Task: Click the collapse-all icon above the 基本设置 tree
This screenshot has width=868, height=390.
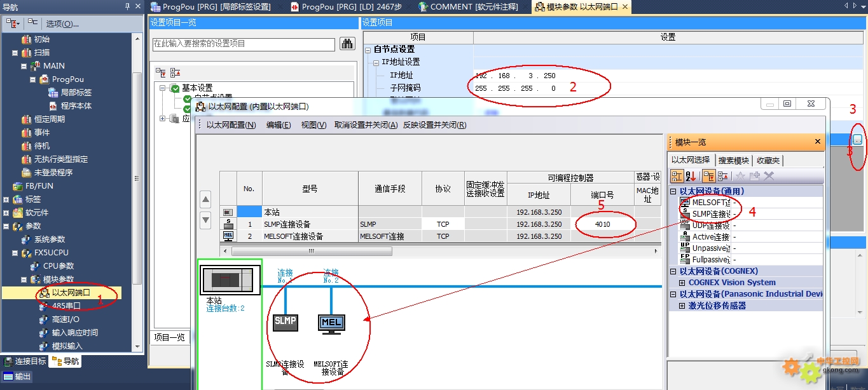Action: point(175,72)
